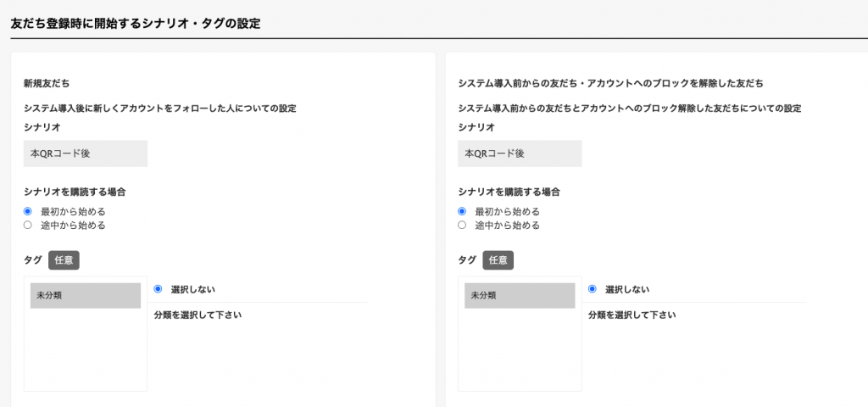
Task: Select 未分類 tag category in ブロックを解除した友だち panel
Action: (x=520, y=295)
